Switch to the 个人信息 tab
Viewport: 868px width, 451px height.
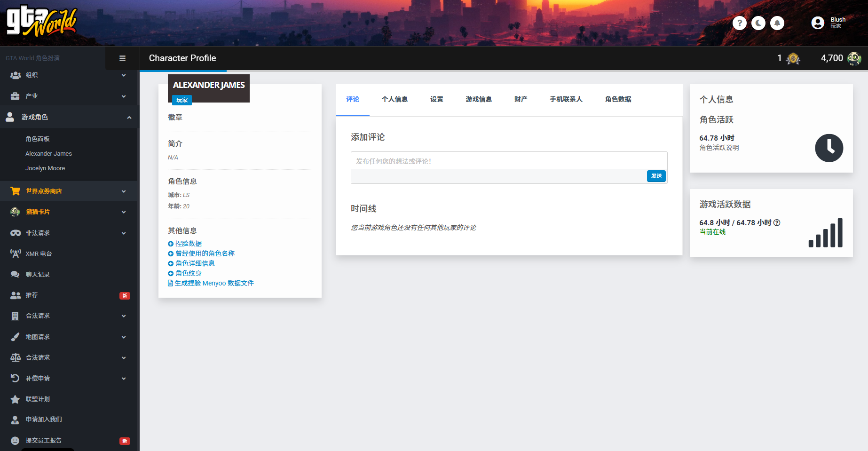[x=395, y=99]
